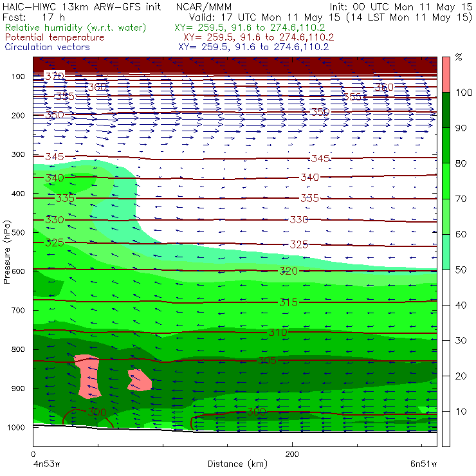Click the '4n53w' start coordinate label
476x476 pixels.
pyautogui.click(x=46, y=464)
